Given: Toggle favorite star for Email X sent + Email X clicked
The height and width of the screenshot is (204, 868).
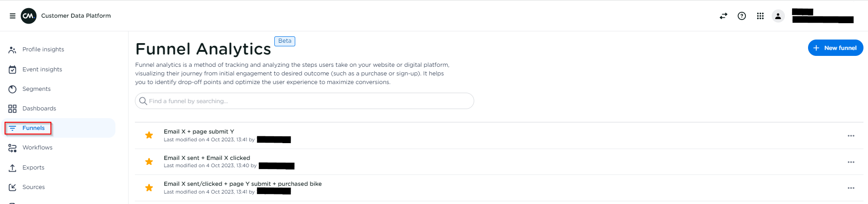Looking at the screenshot, I should pos(149,161).
